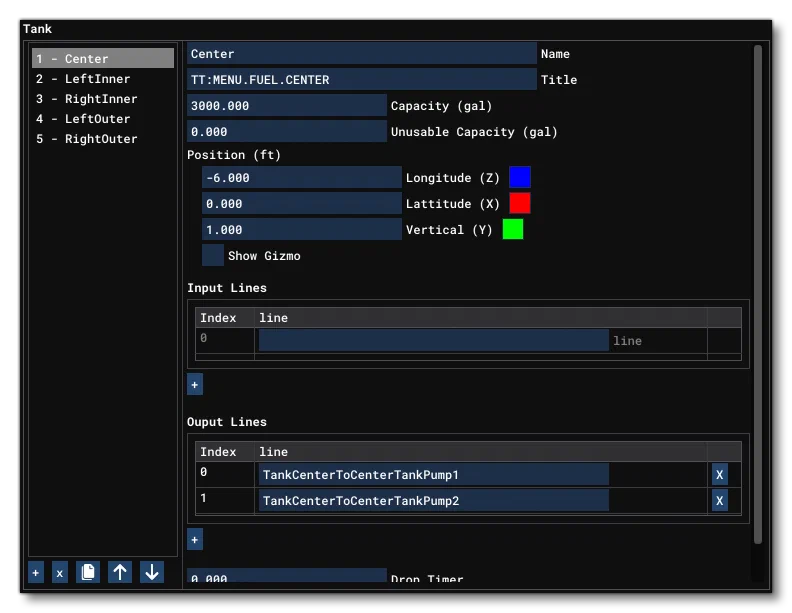Edit the Capacity (gal) field
The width and height of the screenshot is (792, 613).
[x=287, y=106]
